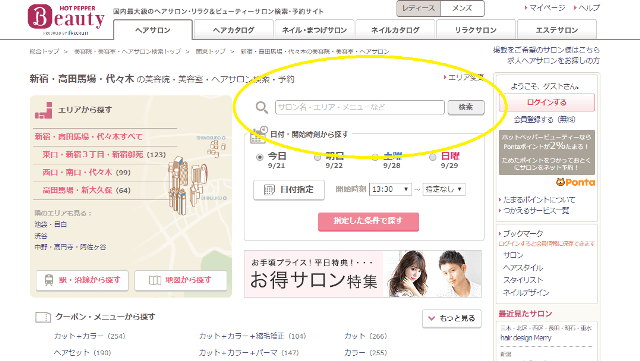Open カット+カラー (254) menu link

click(90, 336)
